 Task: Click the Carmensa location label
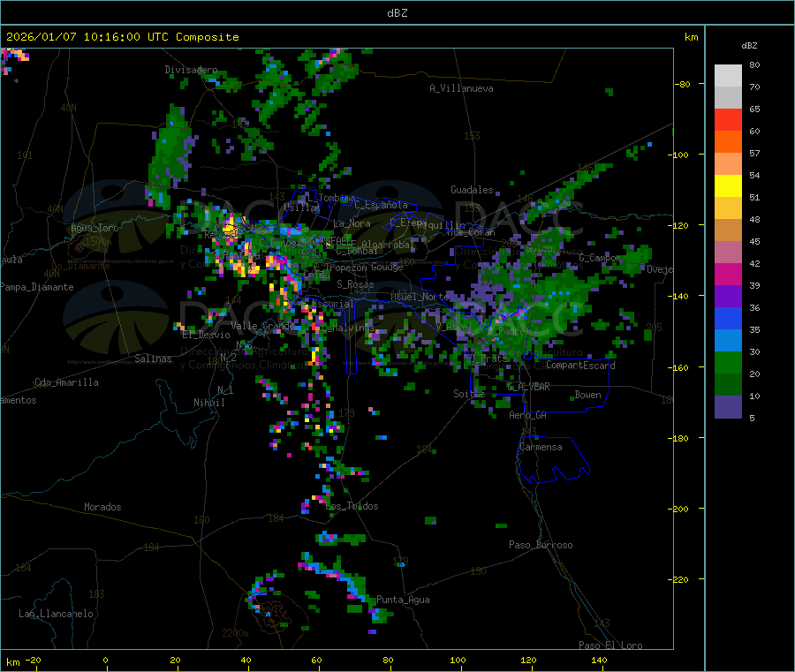(541, 447)
